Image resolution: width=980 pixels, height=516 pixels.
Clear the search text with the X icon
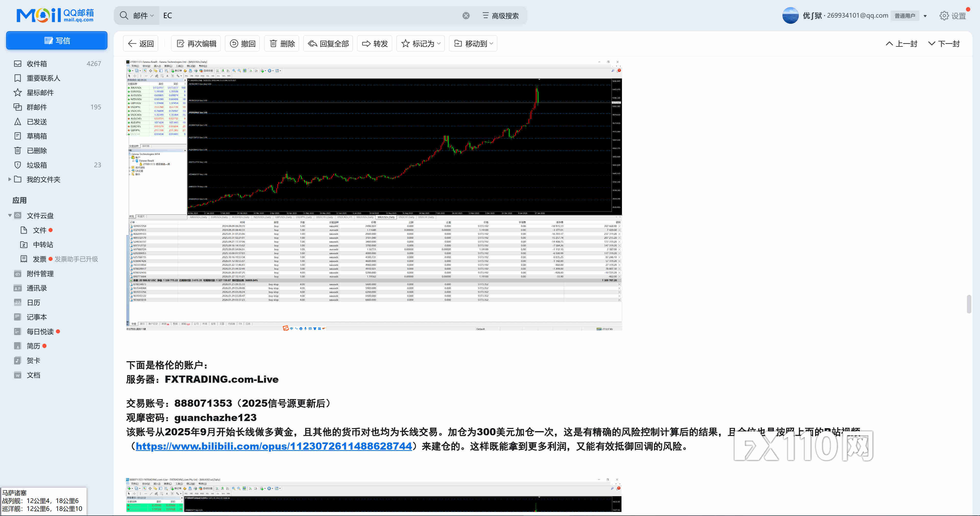[x=466, y=16]
